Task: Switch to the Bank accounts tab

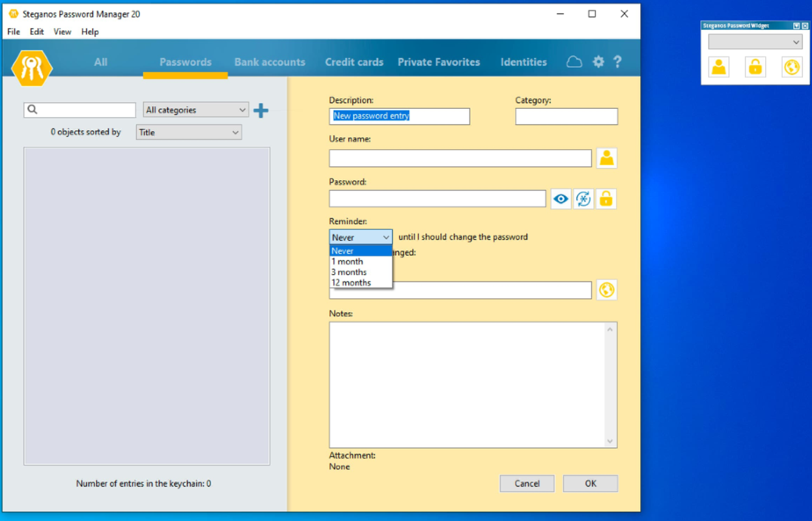Action: click(x=270, y=62)
